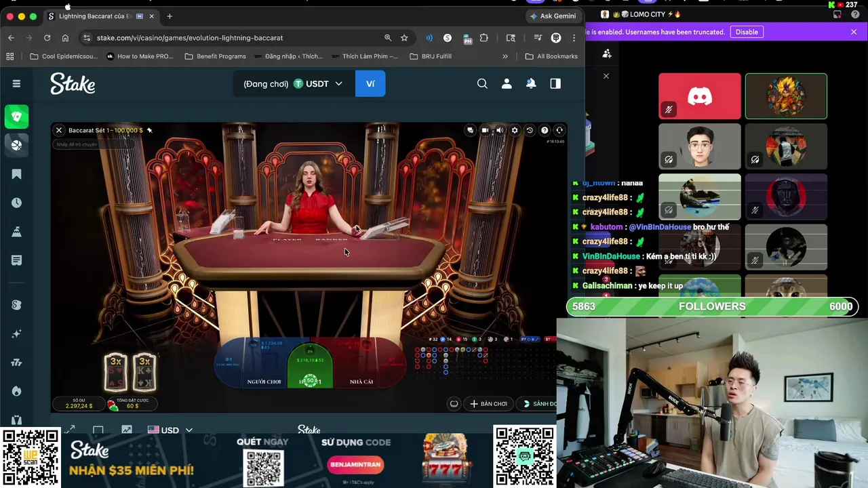Click the total bet 60 $ display
Image resolution: width=868 pixels, height=488 pixels.
click(x=132, y=403)
